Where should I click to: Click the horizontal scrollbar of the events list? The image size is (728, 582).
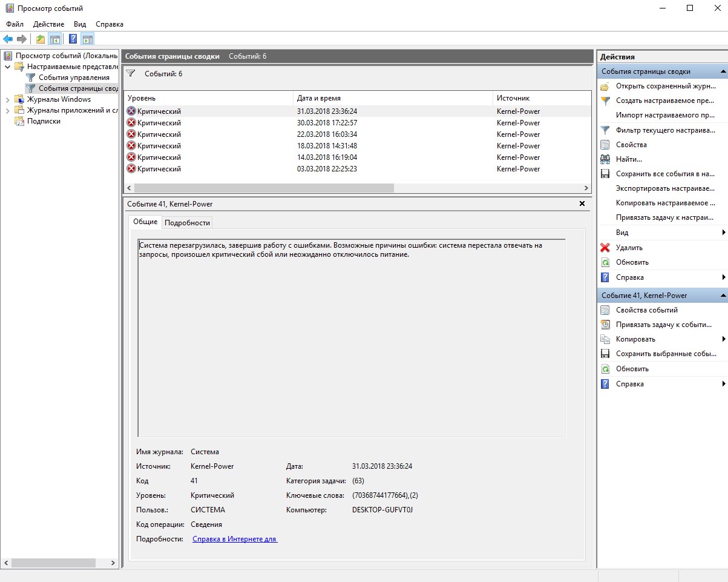pyautogui.click(x=260, y=188)
